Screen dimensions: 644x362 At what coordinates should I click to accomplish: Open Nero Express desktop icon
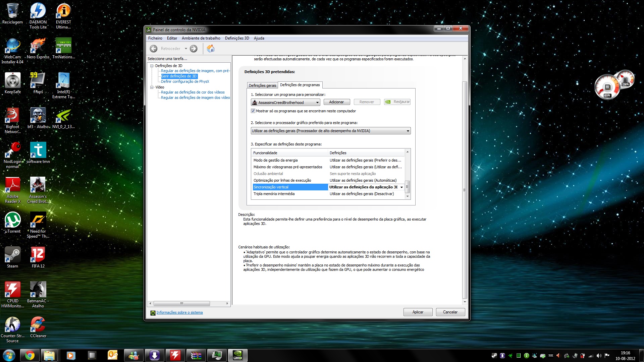[x=38, y=48]
